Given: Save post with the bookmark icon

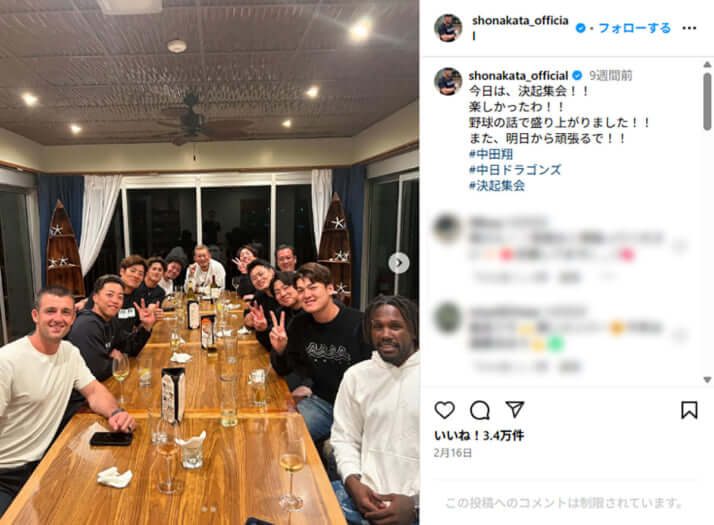Looking at the screenshot, I should [x=689, y=410].
